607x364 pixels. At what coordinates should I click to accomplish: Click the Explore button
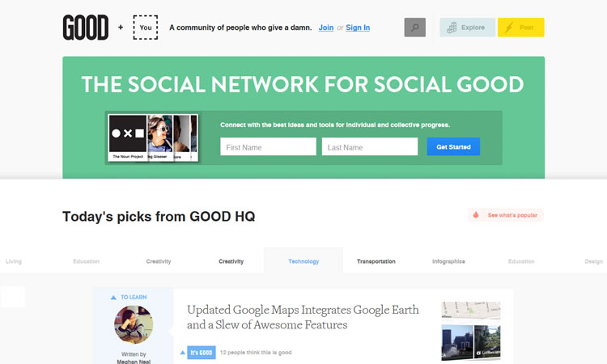[467, 28]
